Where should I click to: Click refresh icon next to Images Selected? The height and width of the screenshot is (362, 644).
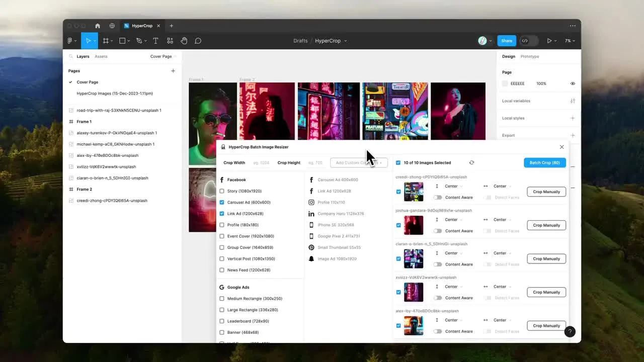[471, 162]
